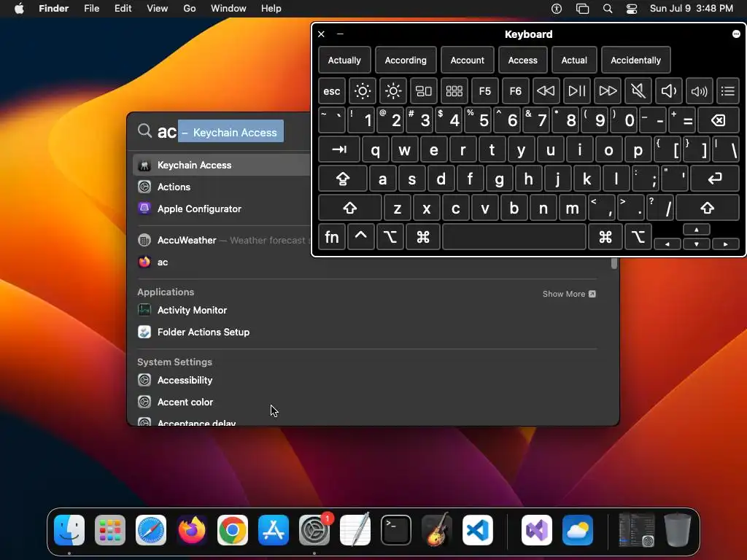Tap the rewind media key
This screenshot has width=747, height=560.
(546, 91)
